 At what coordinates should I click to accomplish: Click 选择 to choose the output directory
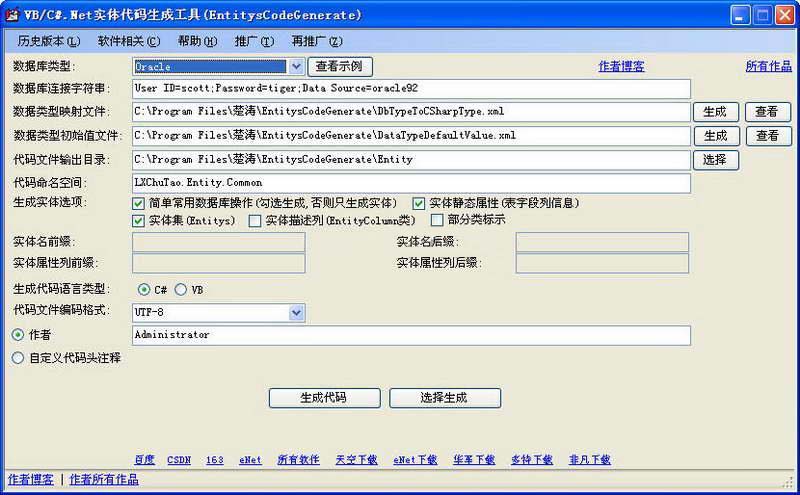tap(715, 159)
